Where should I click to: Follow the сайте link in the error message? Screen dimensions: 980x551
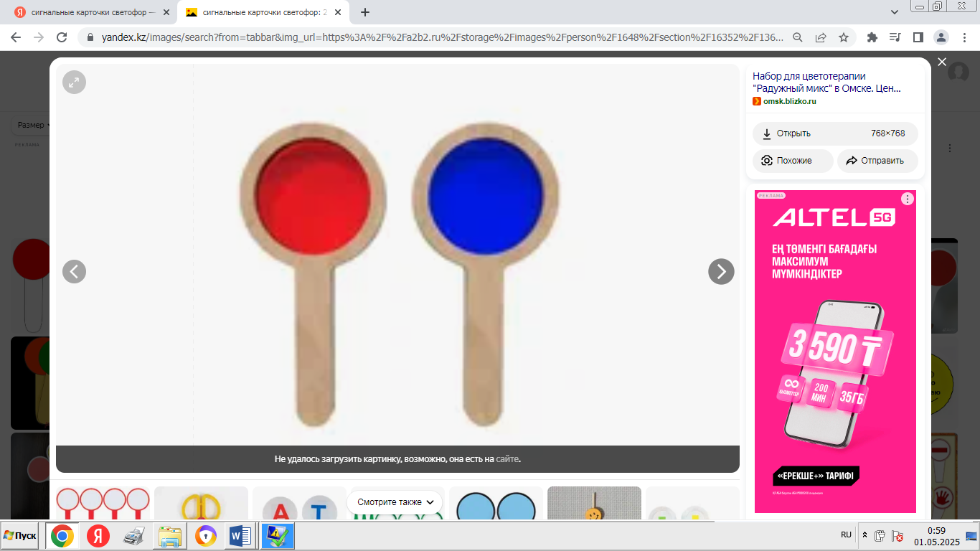(507, 459)
